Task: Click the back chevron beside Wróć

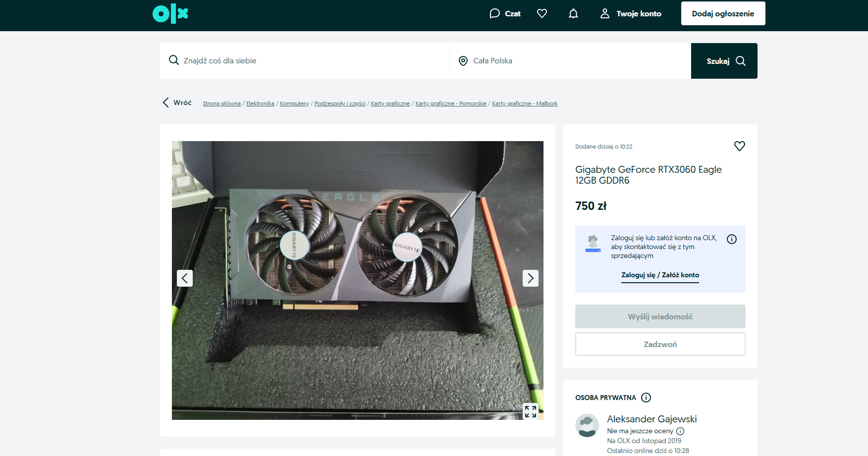Action: tap(165, 102)
